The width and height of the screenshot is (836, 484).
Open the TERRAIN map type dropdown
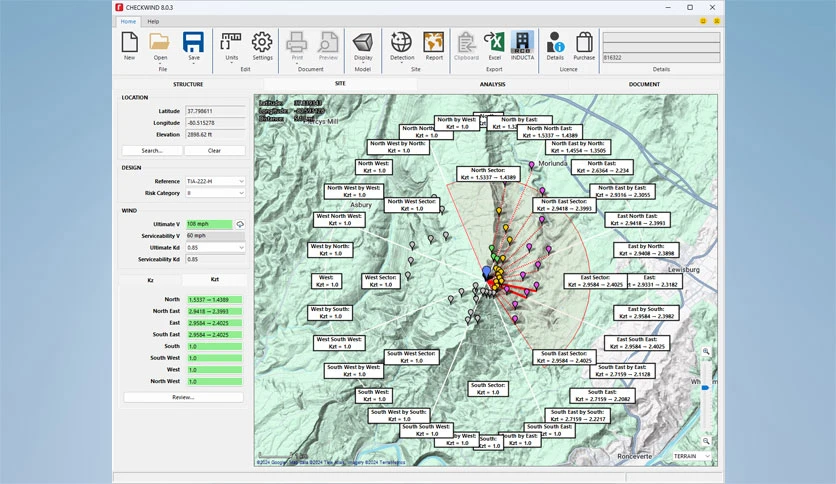pyautogui.click(x=692, y=456)
